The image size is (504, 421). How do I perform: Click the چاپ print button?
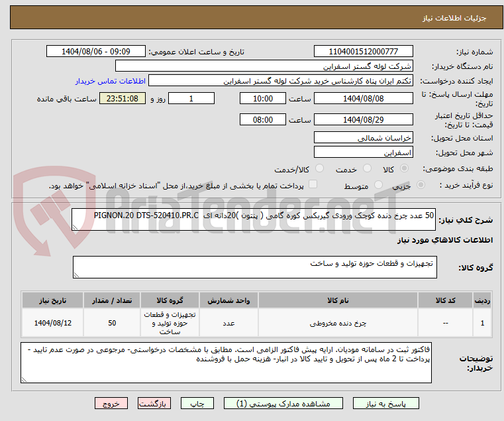[x=197, y=403]
